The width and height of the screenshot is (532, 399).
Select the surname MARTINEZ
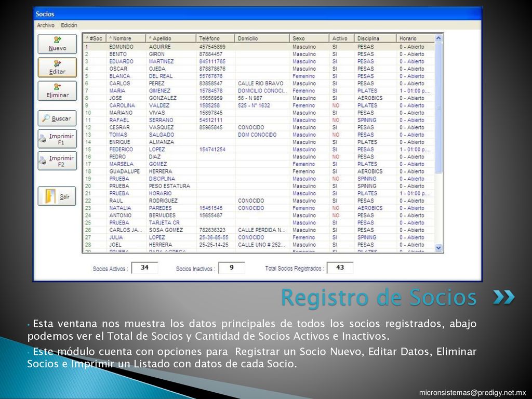(x=161, y=61)
